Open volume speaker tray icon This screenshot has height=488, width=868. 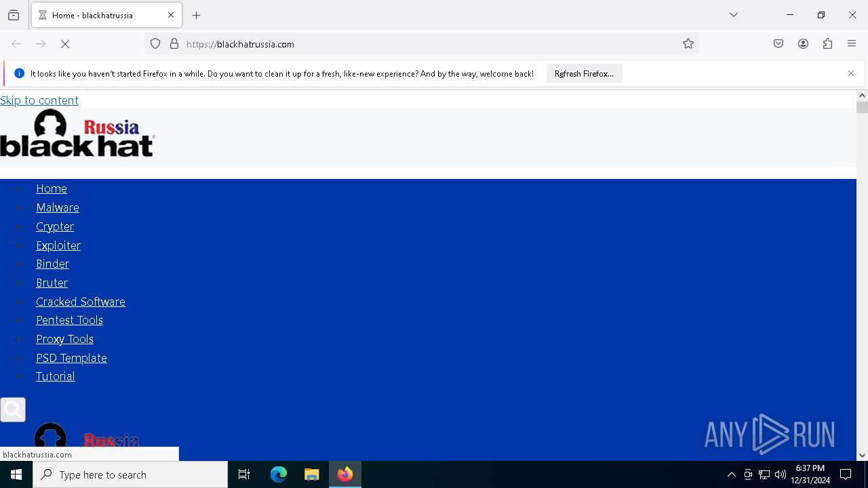pos(781,475)
